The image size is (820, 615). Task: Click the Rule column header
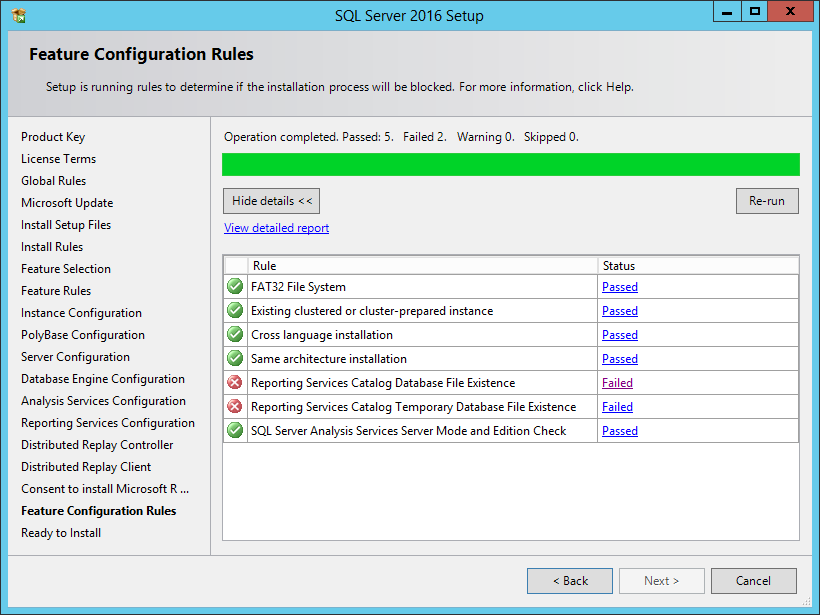point(423,266)
